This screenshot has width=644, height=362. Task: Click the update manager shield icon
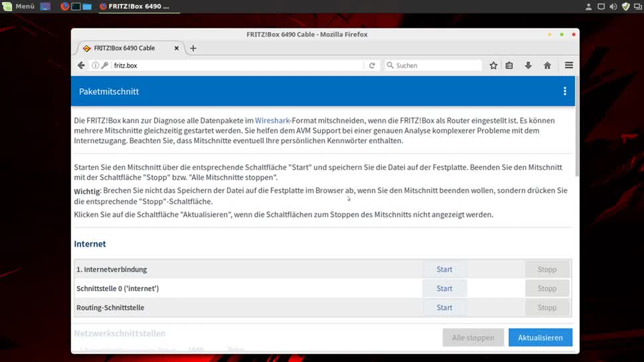[x=626, y=6]
